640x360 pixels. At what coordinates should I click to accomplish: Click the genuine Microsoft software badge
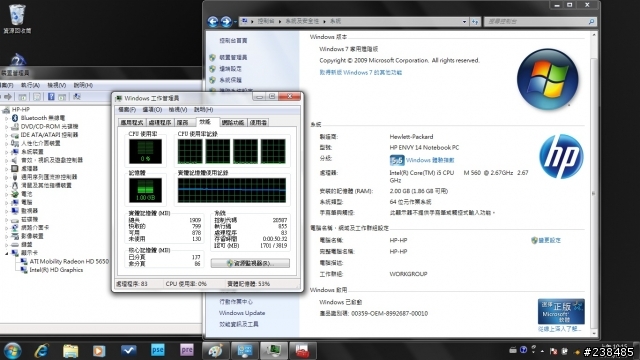pyautogui.click(x=561, y=311)
